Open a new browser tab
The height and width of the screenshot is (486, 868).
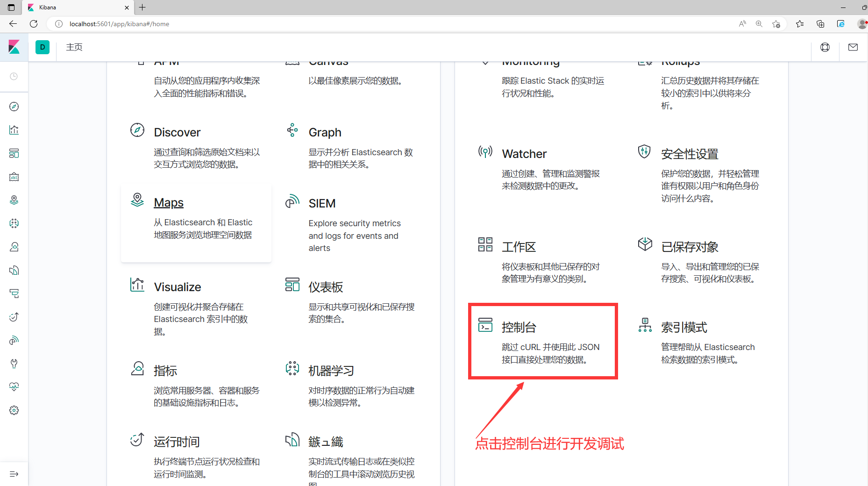coord(142,7)
